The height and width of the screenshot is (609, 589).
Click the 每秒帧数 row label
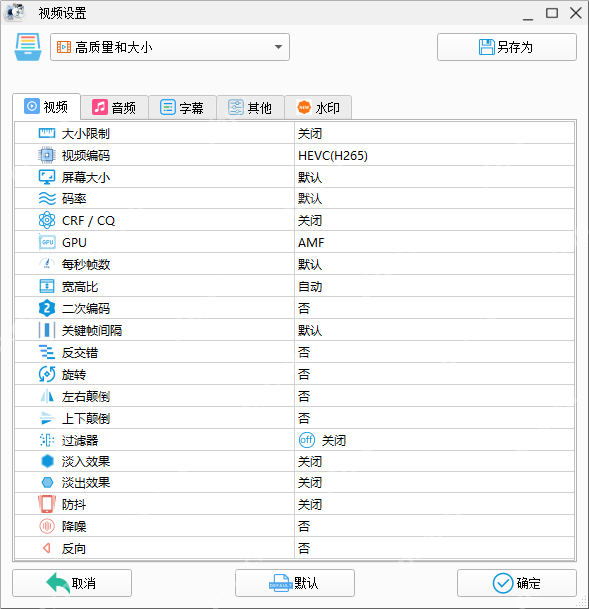click(86, 264)
